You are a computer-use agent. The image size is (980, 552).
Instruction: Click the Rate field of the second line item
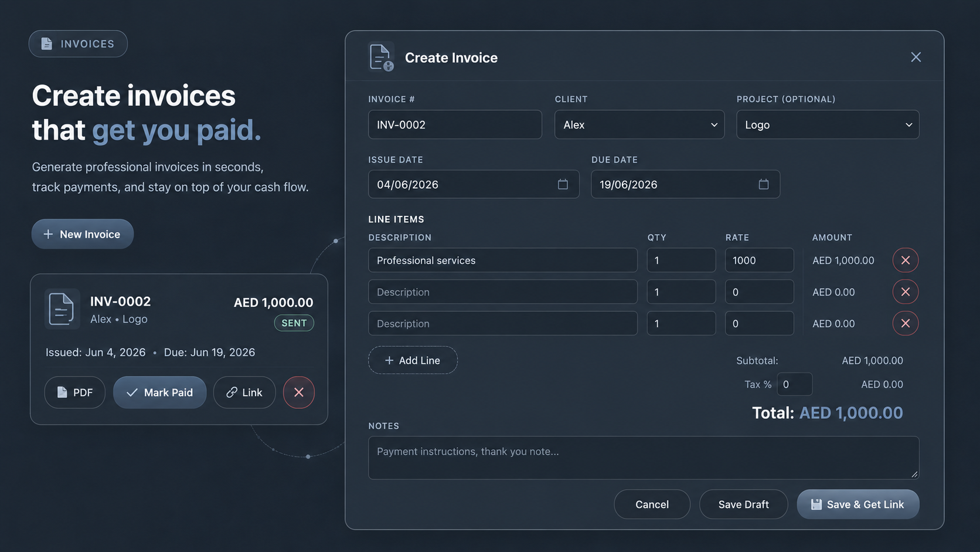point(760,292)
